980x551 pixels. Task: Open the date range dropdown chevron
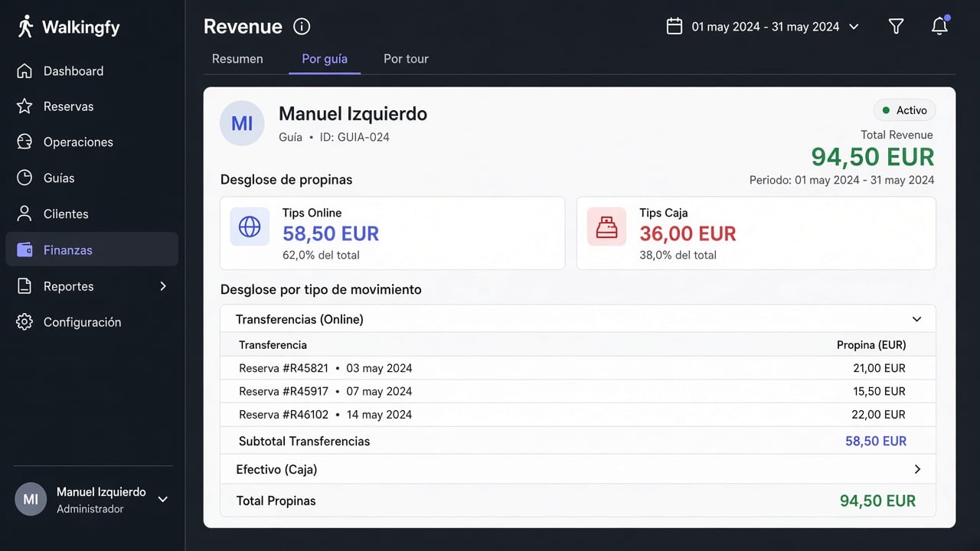point(854,27)
